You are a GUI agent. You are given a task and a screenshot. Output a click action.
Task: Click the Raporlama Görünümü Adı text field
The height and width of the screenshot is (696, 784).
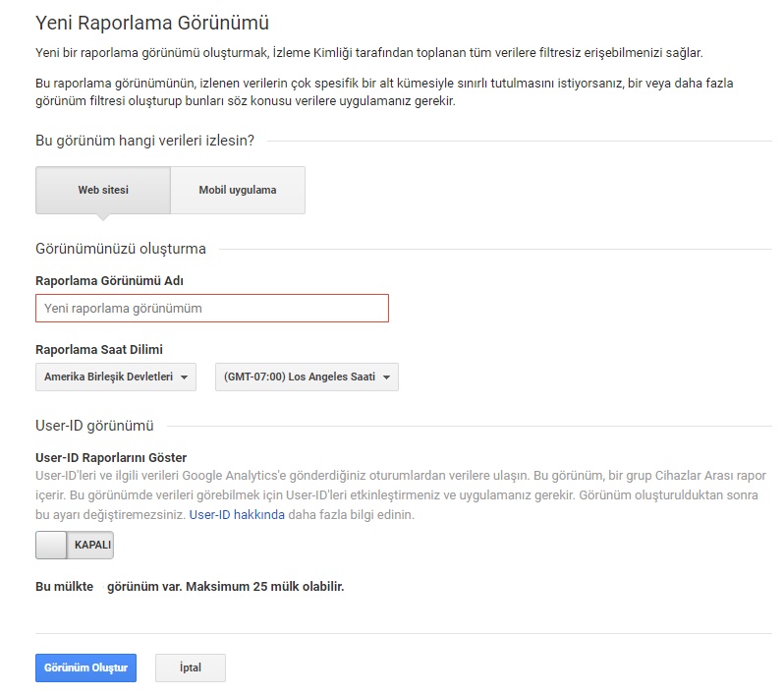click(211, 309)
